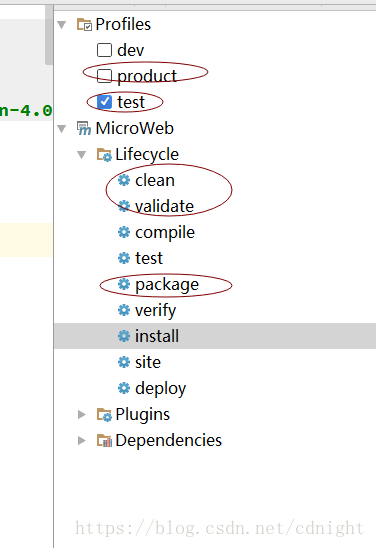Click the gear icon beside compile
Image resolution: width=376 pixels, height=548 pixels.
pyautogui.click(x=124, y=232)
